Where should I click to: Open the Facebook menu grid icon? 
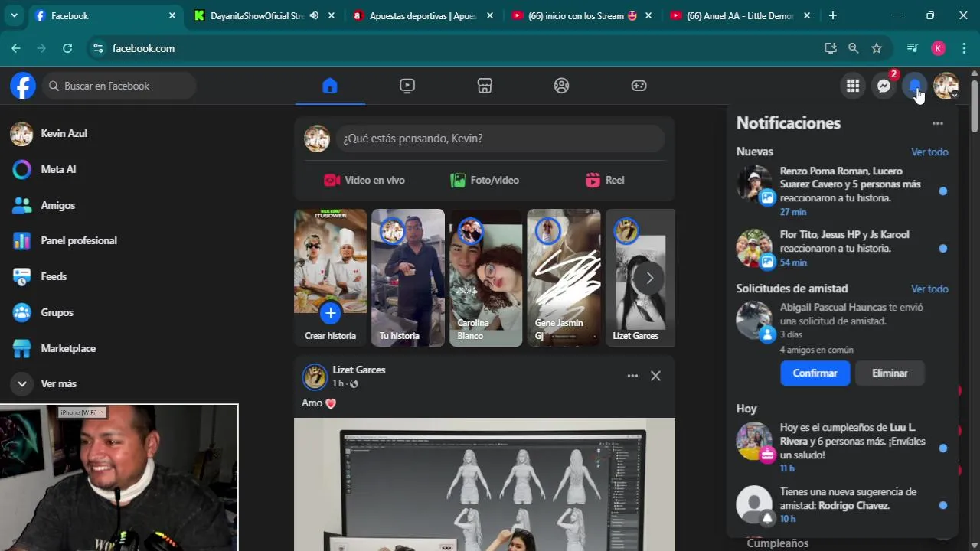[852, 86]
